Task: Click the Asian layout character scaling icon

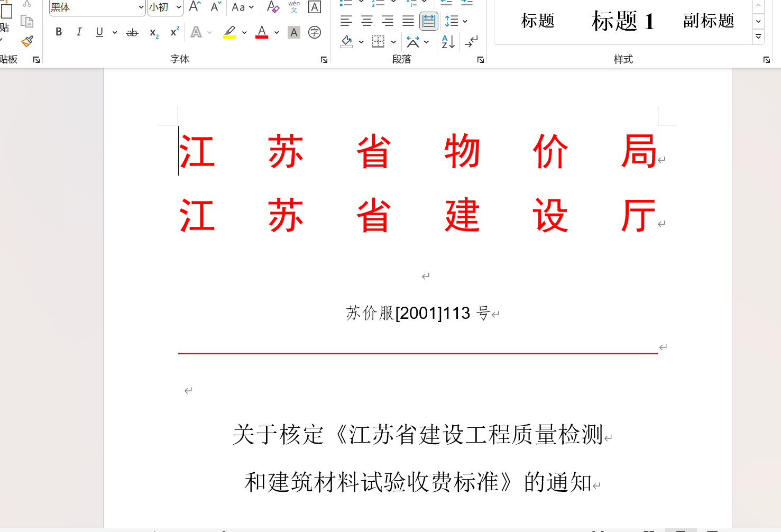Action: [x=413, y=41]
